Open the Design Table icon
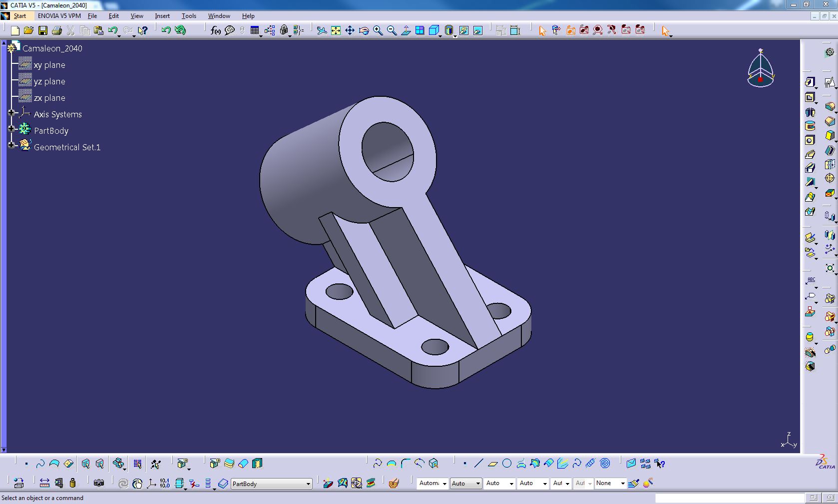The width and height of the screenshot is (838, 504). (x=255, y=30)
